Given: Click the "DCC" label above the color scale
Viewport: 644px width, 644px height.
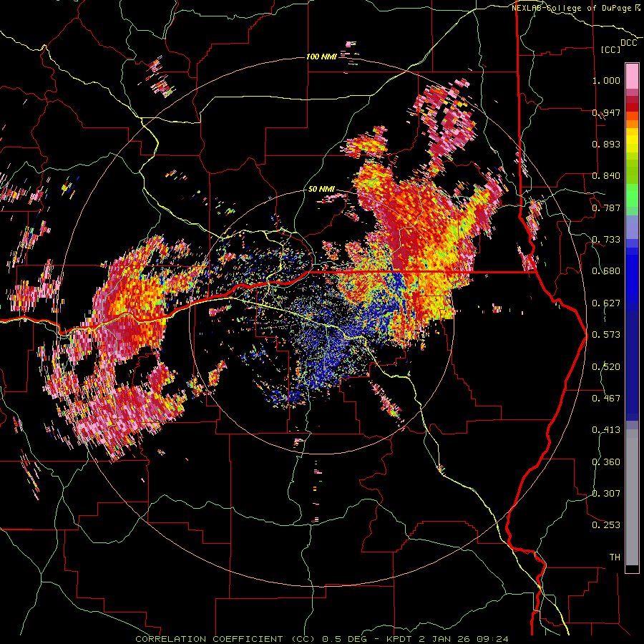Looking at the screenshot, I should click(628, 43).
